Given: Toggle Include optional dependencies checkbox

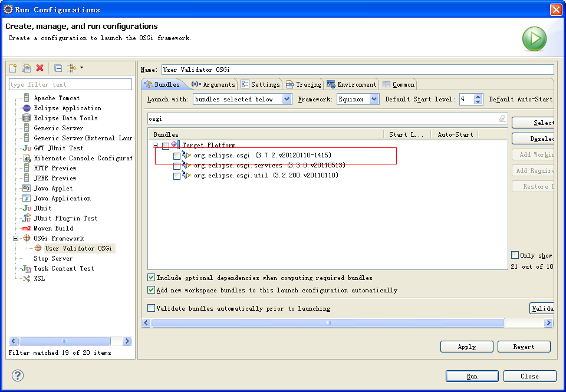Looking at the screenshot, I should click(152, 277).
